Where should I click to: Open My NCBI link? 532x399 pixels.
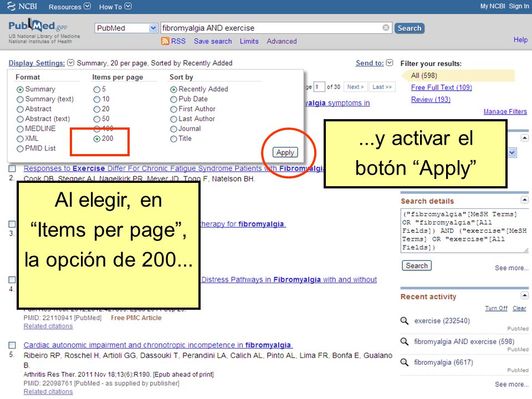[493, 6]
